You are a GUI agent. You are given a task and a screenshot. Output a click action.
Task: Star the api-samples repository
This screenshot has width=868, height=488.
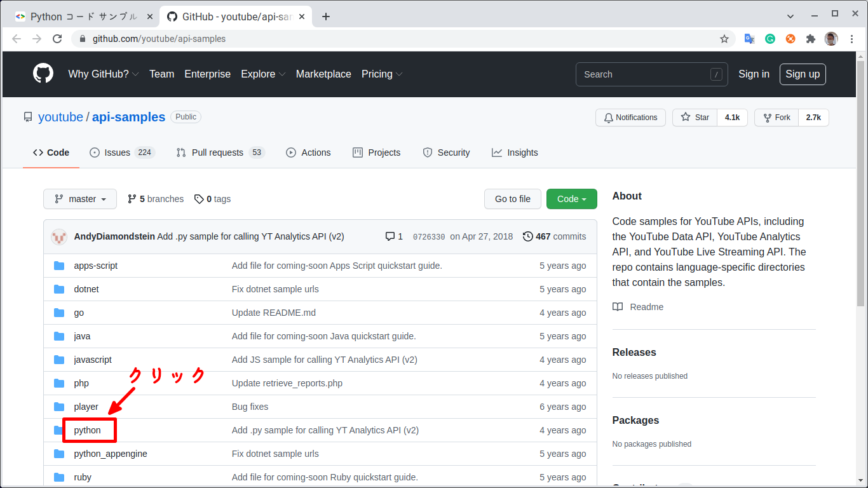[x=695, y=118]
